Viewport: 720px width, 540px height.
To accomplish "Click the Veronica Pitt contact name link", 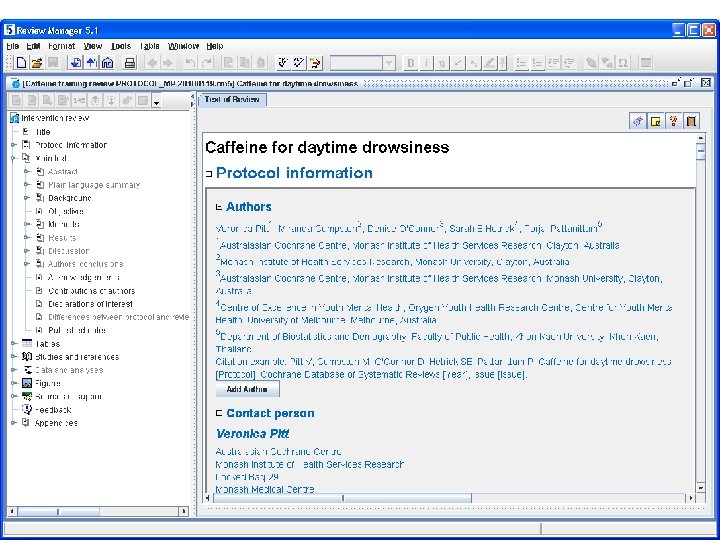I will click(x=253, y=433).
